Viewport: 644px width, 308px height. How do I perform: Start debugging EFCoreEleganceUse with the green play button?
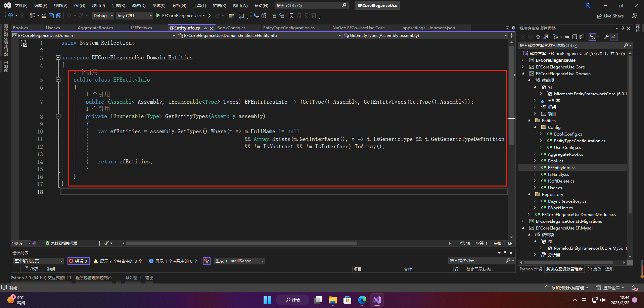click(158, 16)
